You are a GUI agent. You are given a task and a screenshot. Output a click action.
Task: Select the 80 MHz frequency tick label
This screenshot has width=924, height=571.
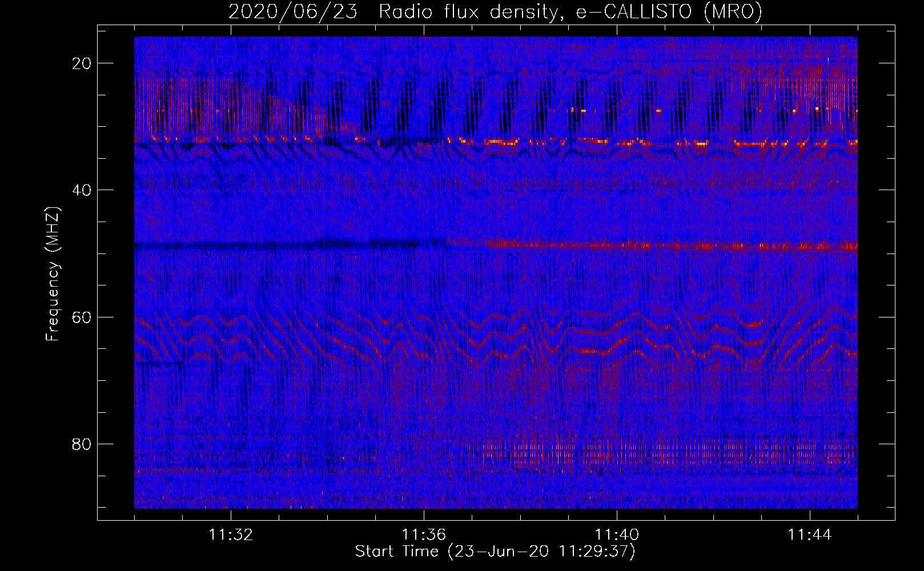coord(82,444)
